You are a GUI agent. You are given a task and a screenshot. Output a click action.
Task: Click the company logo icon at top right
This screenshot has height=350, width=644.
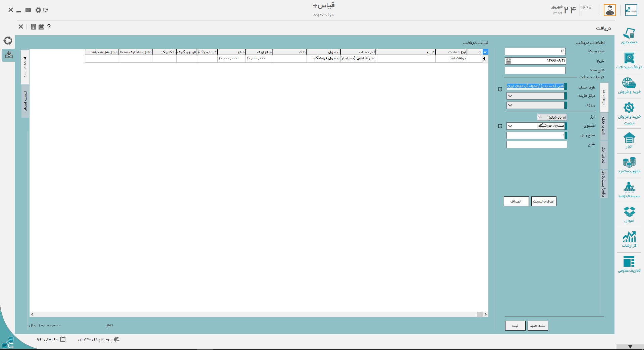click(x=631, y=10)
